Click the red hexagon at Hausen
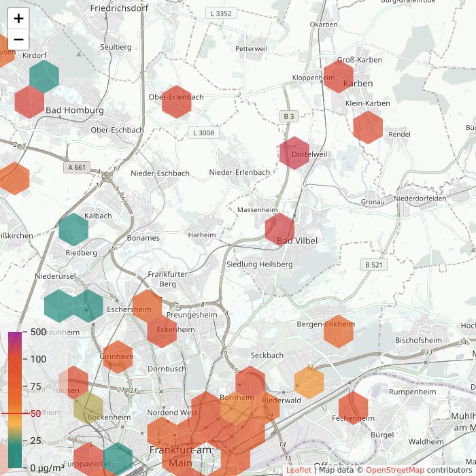476x476 pixels. (x=73, y=382)
